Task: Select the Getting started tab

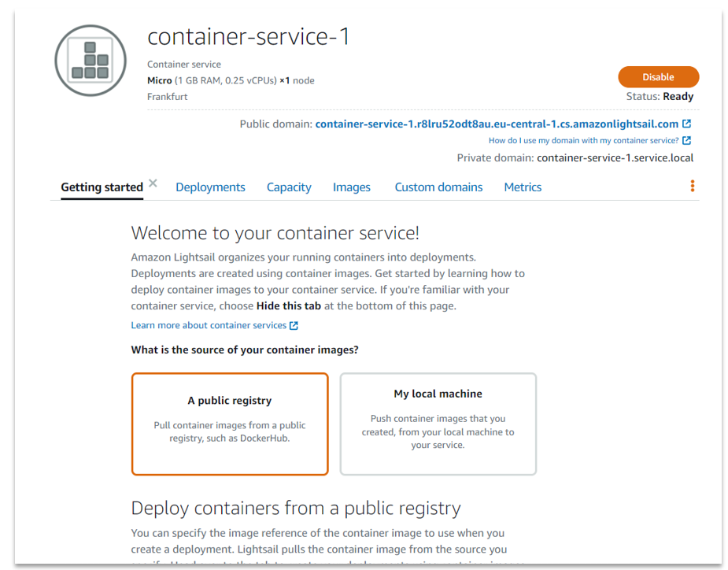Action: click(x=102, y=187)
